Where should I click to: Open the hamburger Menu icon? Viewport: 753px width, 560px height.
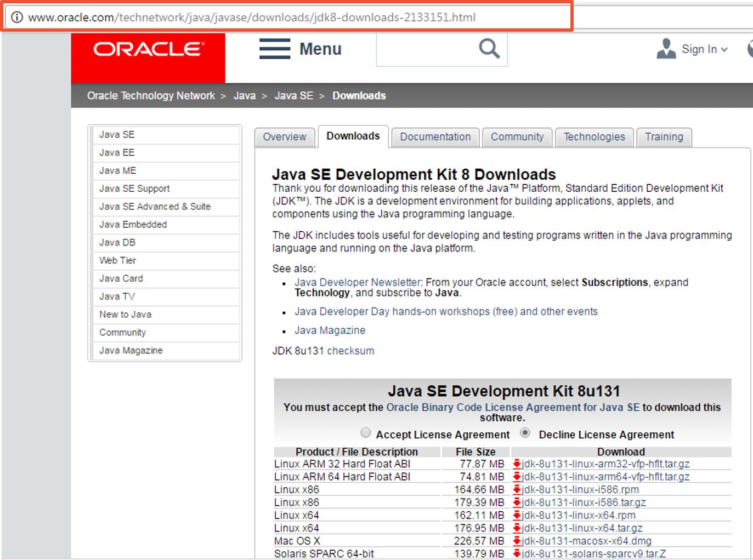[x=275, y=49]
